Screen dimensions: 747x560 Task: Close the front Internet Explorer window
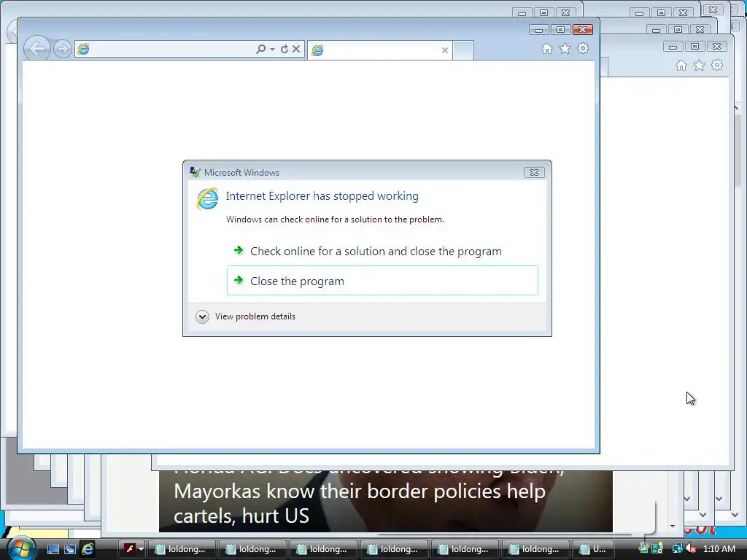coord(583,29)
